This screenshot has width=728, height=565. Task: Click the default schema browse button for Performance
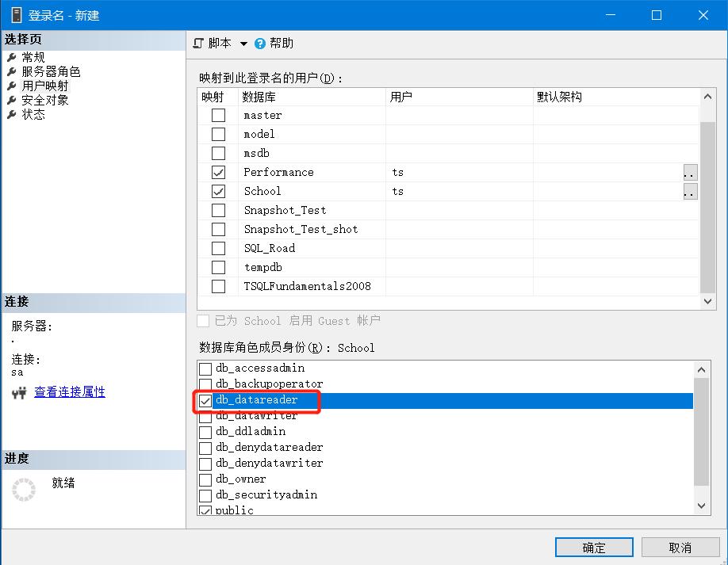click(689, 172)
